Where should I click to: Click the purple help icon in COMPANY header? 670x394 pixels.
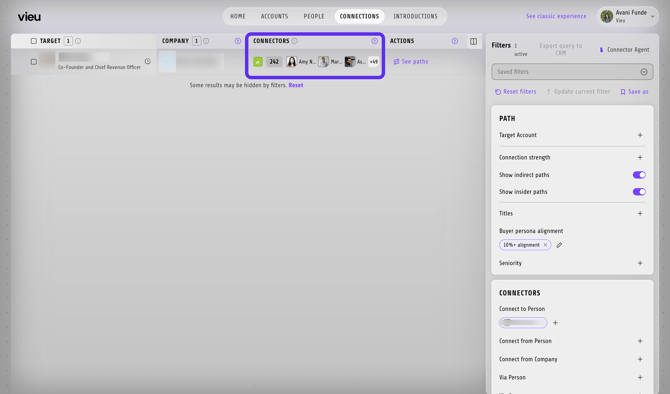(x=238, y=41)
